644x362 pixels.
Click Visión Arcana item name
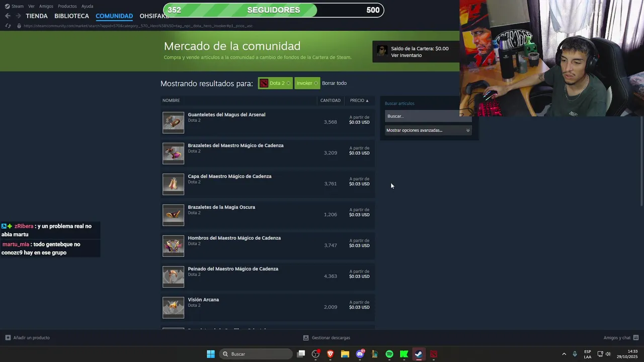(x=203, y=300)
